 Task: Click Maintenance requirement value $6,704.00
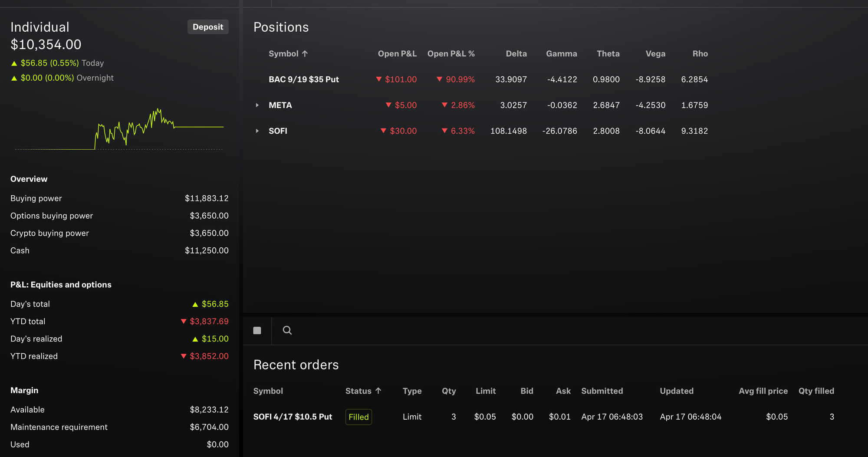[209, 427]
